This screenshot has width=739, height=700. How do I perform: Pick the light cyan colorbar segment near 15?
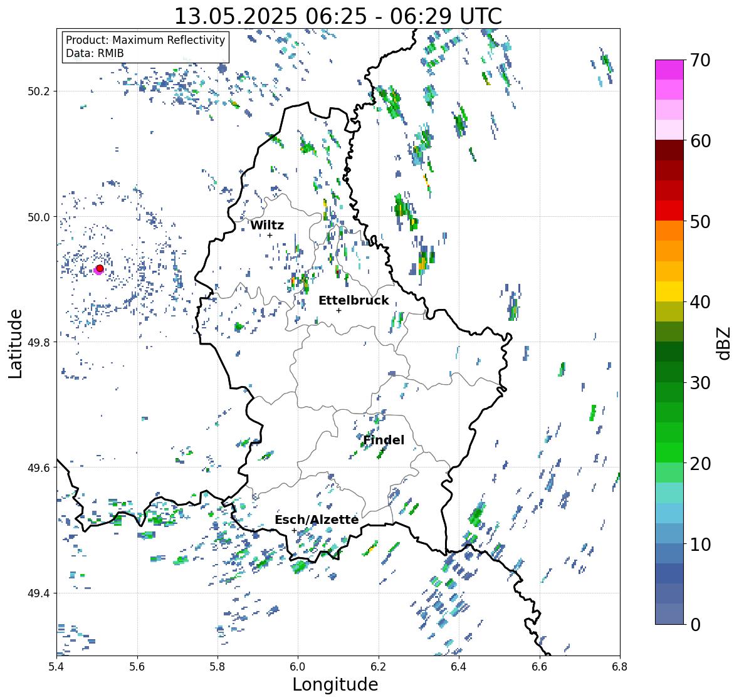[x=669, y=493]
